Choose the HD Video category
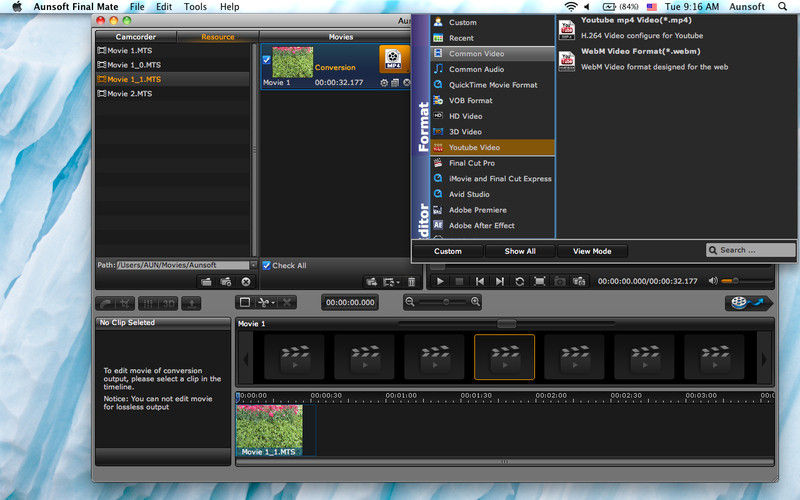The image size is (800, 500). pos(492,116)
